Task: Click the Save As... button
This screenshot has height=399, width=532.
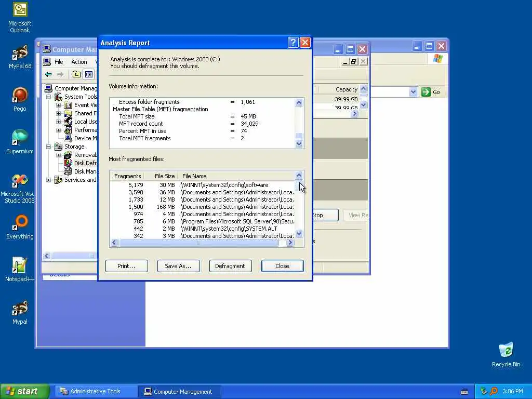Action: coord(179,266)
